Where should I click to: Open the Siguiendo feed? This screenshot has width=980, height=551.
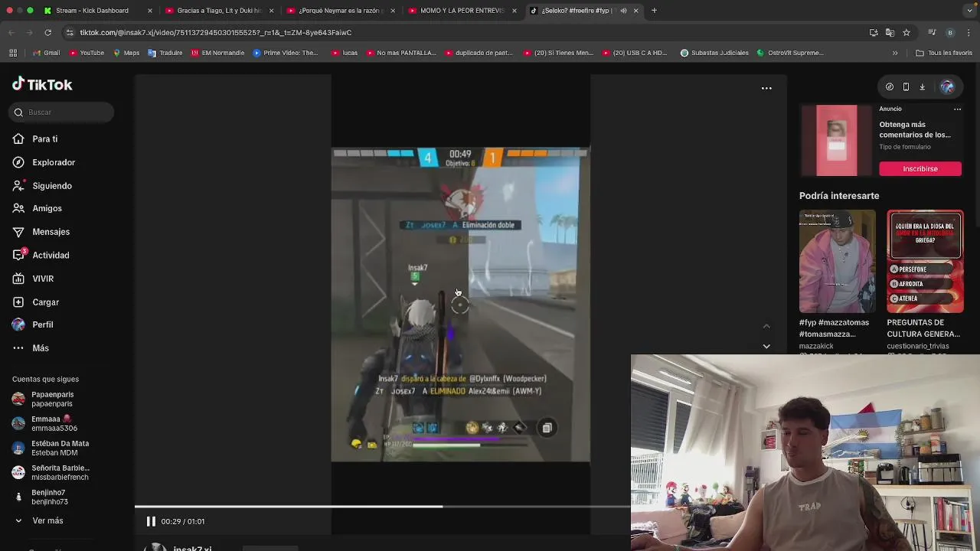[x=51, y=186]
